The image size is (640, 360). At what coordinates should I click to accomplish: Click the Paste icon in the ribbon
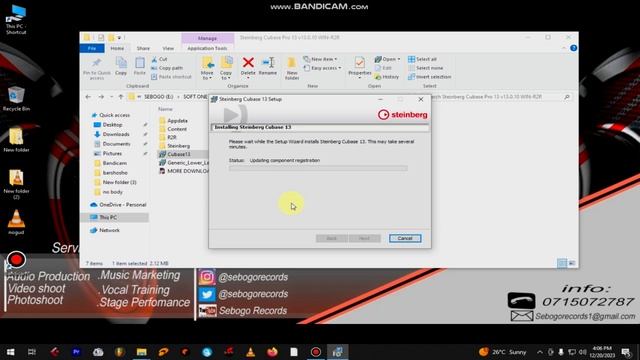tap(140, 66)
